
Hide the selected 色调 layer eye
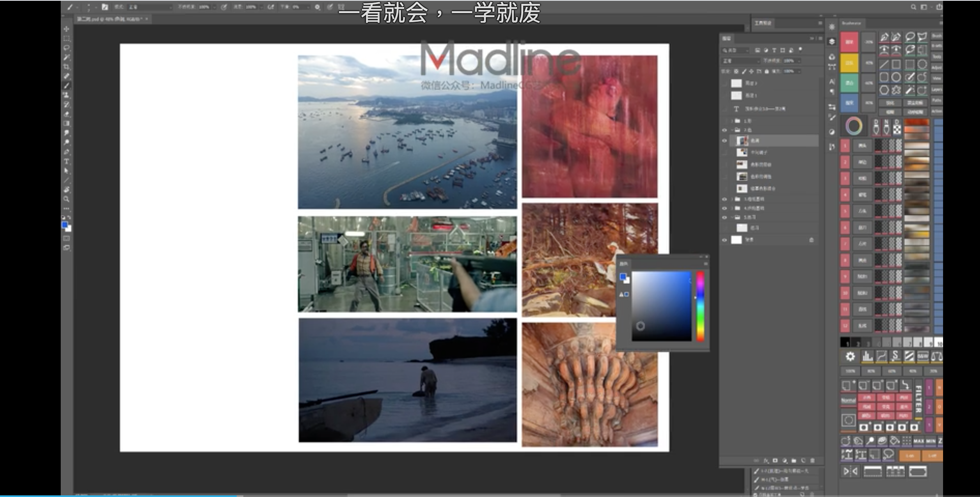(724, 141)
